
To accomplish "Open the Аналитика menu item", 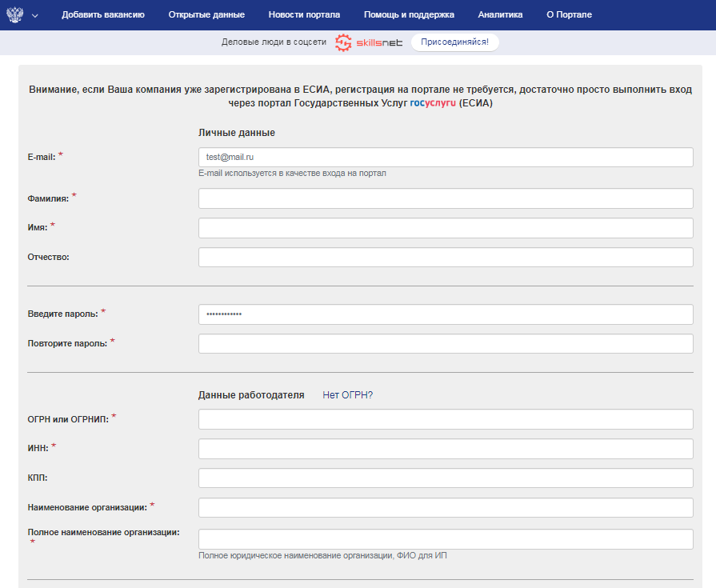I will pyautogui.click(x=500, y=14).
